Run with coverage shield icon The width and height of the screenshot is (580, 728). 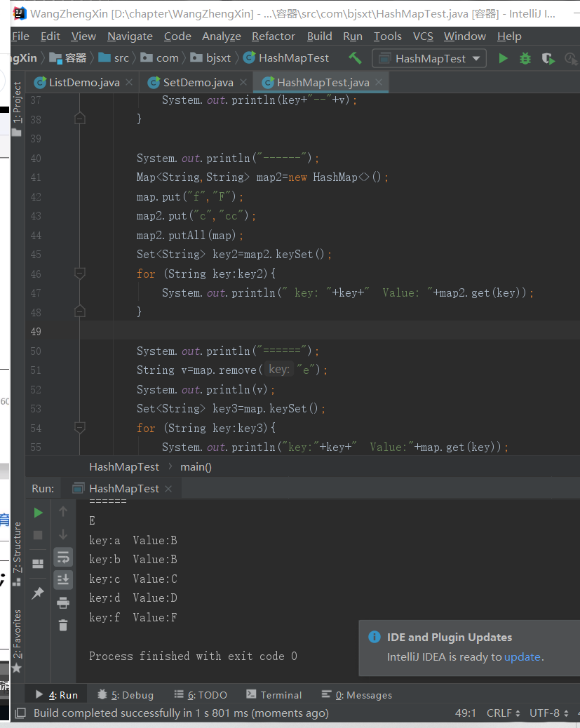coord(548,58)
